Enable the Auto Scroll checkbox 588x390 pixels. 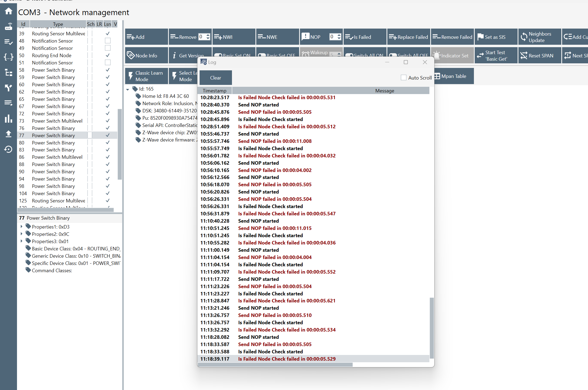tap(404, 78)
